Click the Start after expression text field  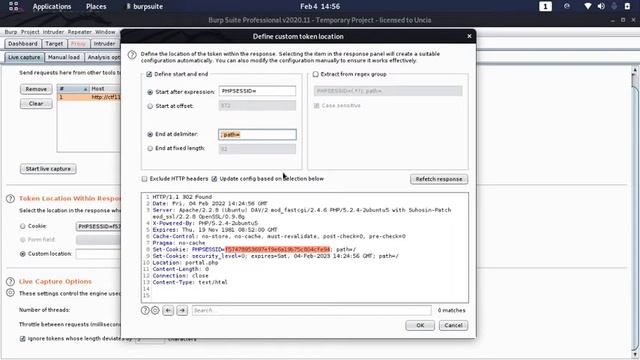click(x=257, y=91)
